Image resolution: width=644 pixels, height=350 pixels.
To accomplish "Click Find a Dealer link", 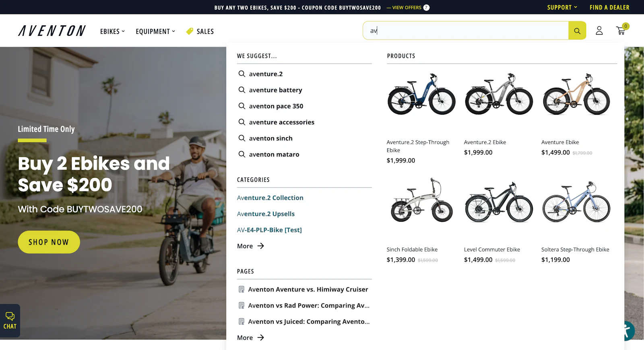I will pos(609,7).
